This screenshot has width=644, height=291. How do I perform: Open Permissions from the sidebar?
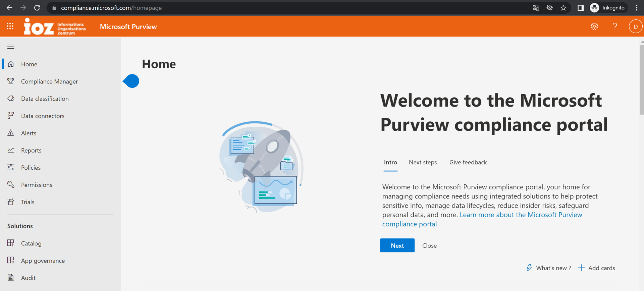click(x=60, y=185)
